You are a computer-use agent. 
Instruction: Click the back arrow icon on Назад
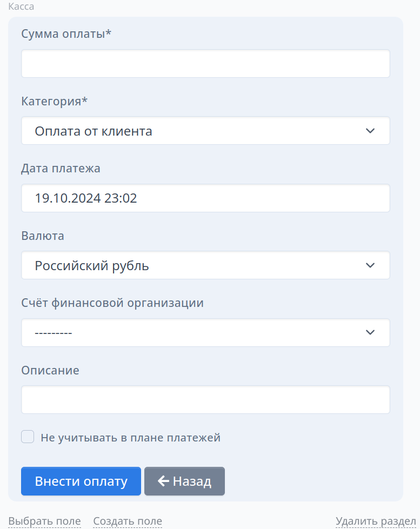pos(163,481)
